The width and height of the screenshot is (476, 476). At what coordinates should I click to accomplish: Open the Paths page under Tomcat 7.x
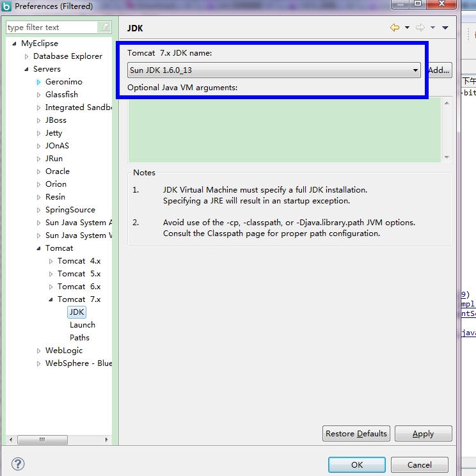[x=79, y=338]
